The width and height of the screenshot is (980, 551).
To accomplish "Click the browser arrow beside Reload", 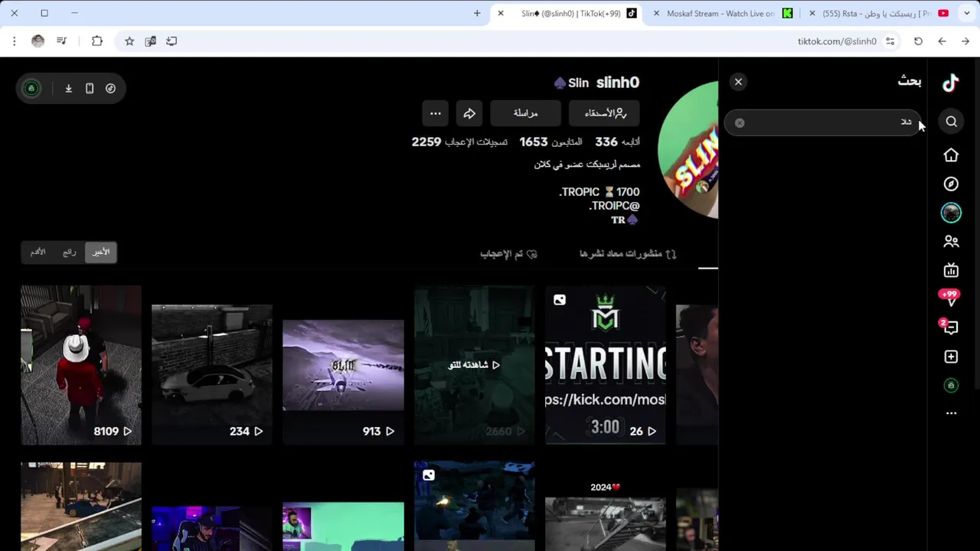I will click(x=942, y=41).
